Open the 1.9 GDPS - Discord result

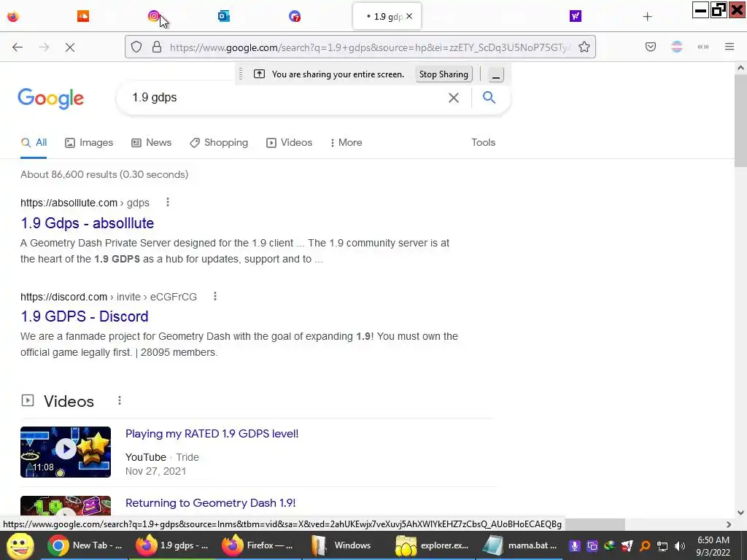85,316
